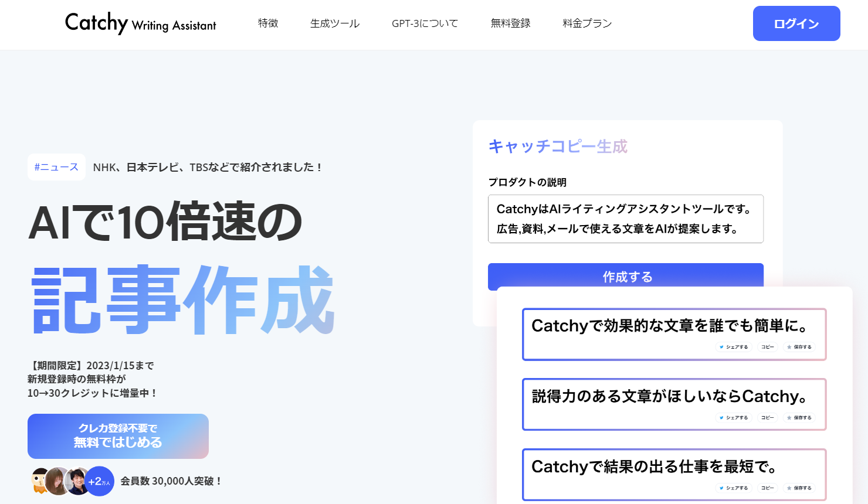This screenshot has width=868, height=504.
Task: View the 料金プラン page
Action: (x=587, y=23)
